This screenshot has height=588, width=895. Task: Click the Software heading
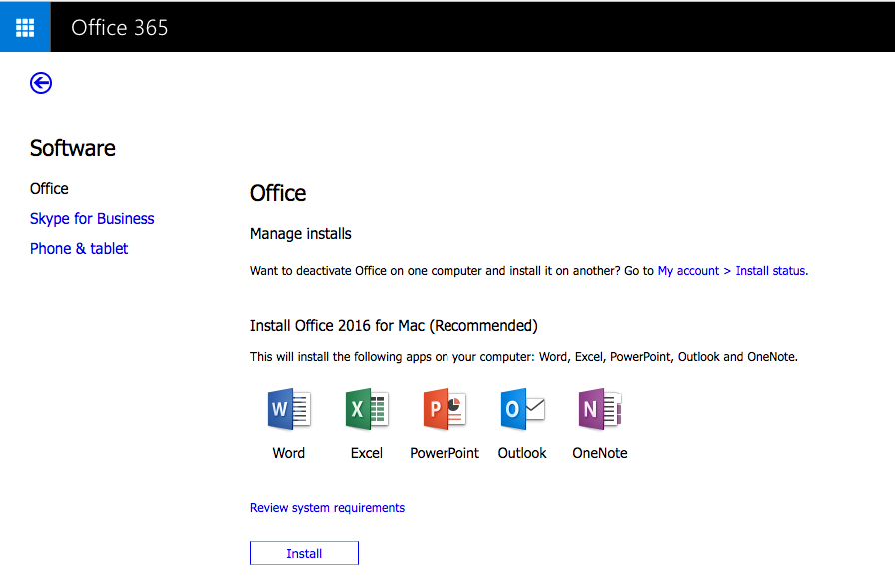click(73, 149)
